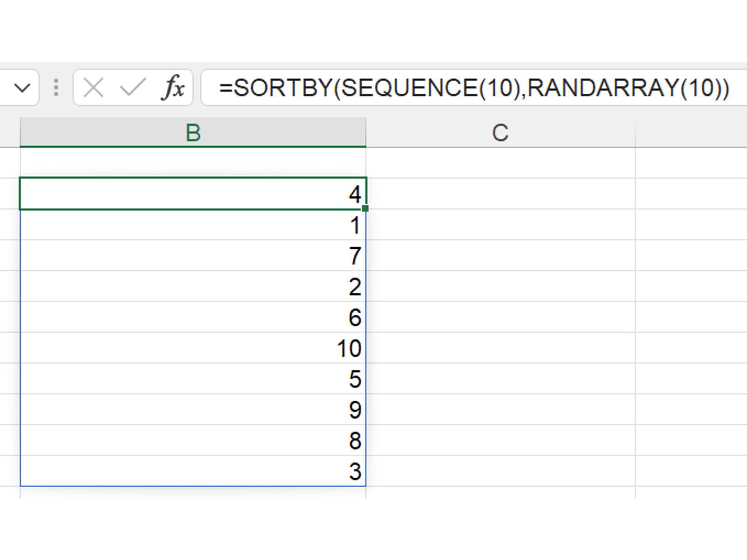The height and width of the screenshot is (560, 747).
Task: Click the Cancel X formula icon
Action: click(x=93, y=88)
